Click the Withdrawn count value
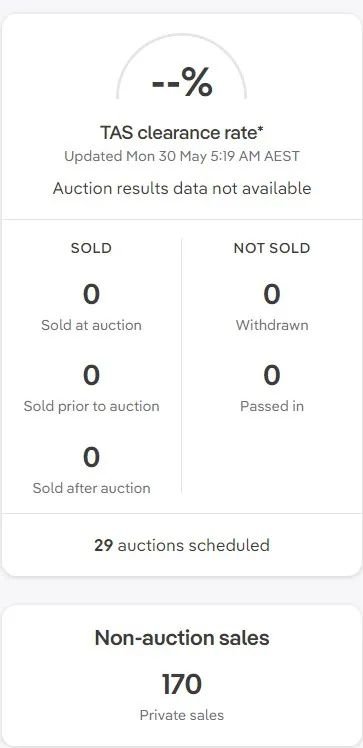Screen dimensions: 363x748 (x=272, y=294)
